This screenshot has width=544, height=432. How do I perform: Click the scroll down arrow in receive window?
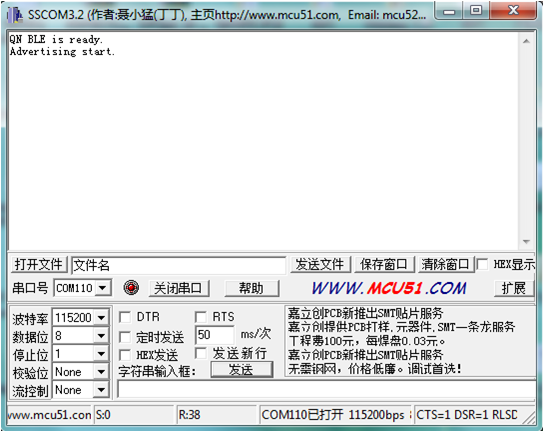[526, 242]
